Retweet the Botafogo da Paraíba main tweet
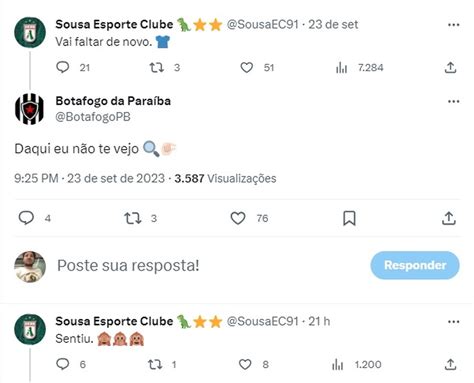Viewport: 474px width, 383px height. (x=133, y=219)
